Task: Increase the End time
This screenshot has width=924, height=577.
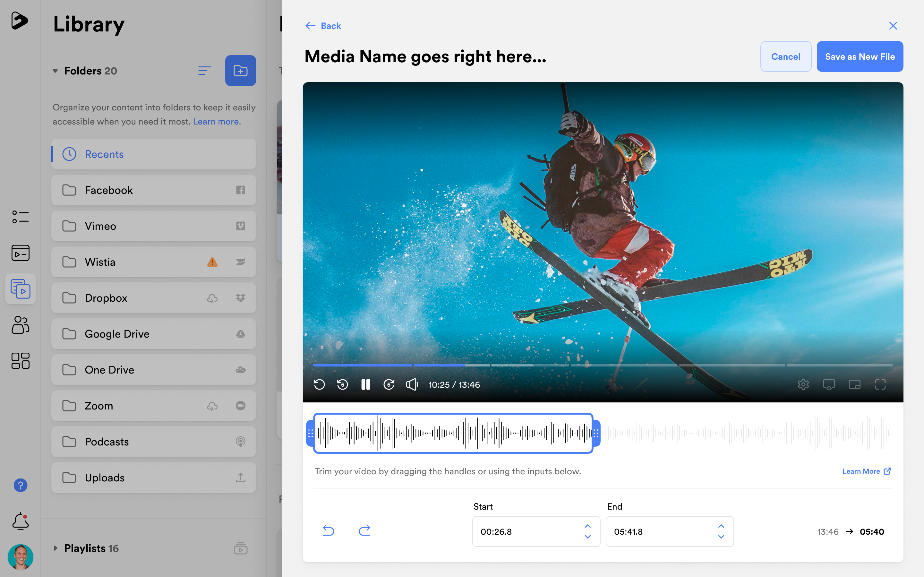Action: coord(721,526)
